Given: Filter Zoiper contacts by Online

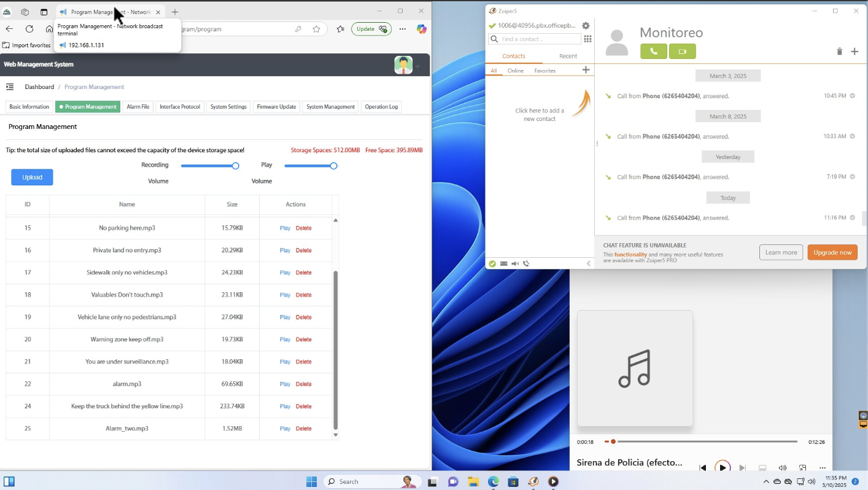Looking at the screenshot, I should [x=516, y=71].
